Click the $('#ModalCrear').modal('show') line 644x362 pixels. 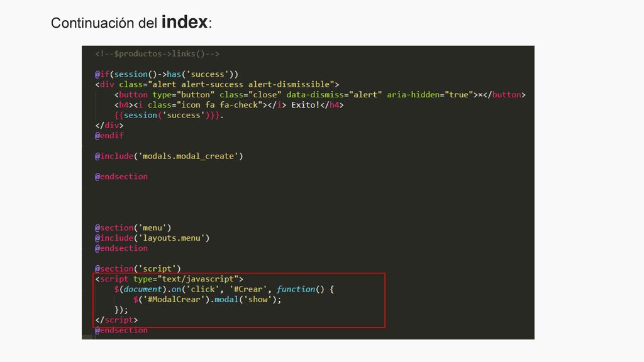tap(208, 300)
